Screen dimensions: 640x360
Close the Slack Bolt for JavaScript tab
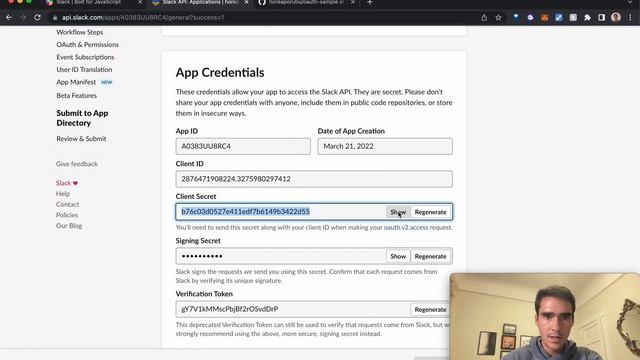140,2
